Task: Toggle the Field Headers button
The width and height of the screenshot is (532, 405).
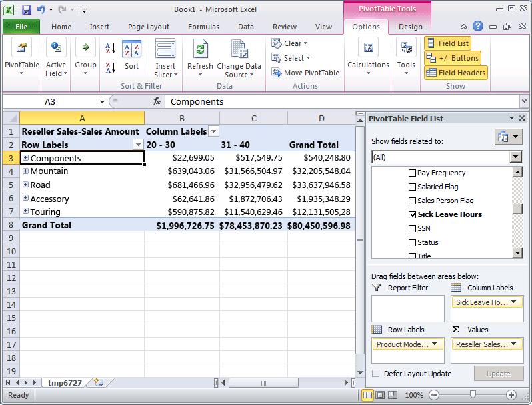Action: (455, 73)
